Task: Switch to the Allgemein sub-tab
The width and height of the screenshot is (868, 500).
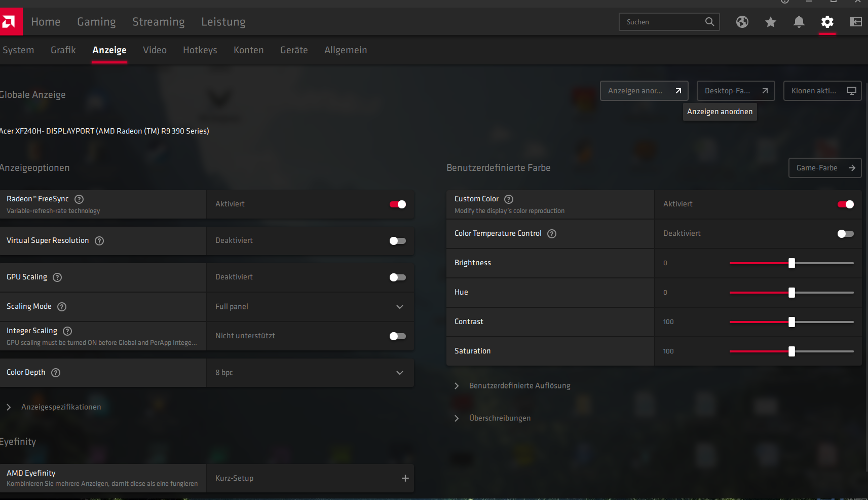Action: (x=346, y=50)
